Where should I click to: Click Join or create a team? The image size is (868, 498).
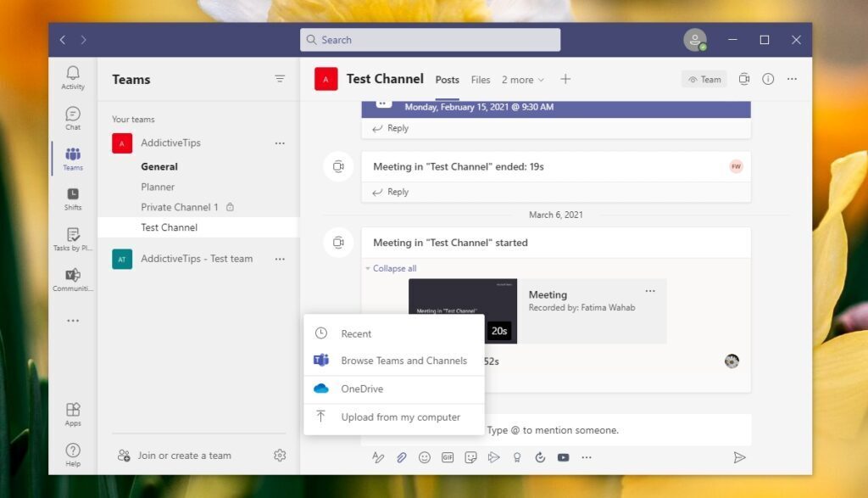(185, 455)
